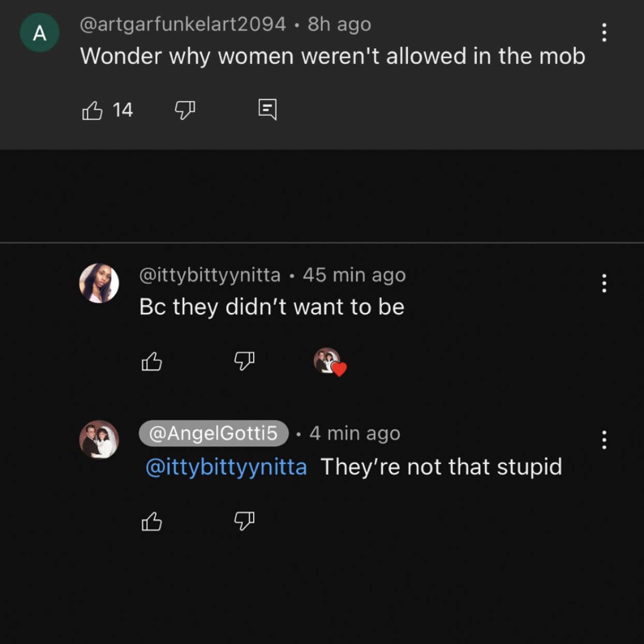Click the 14 likes count
The width and height of the screenshot is (644, 644).
tap(123, 110)
